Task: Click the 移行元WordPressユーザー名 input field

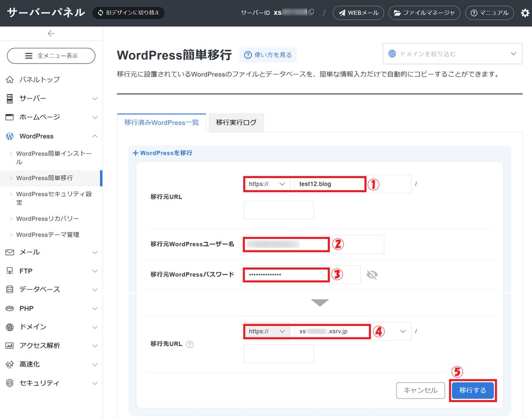Action: point(313,244)
